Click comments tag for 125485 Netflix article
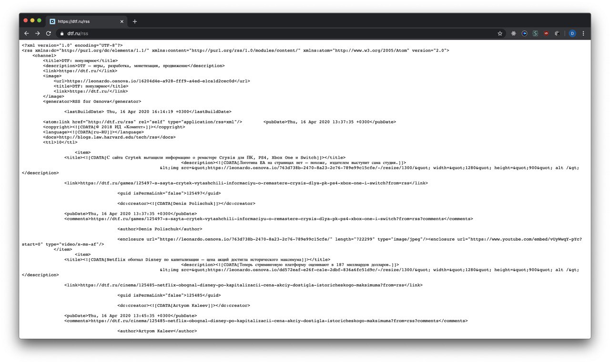This screenshot has width=610, height=364. pos(266,321)
